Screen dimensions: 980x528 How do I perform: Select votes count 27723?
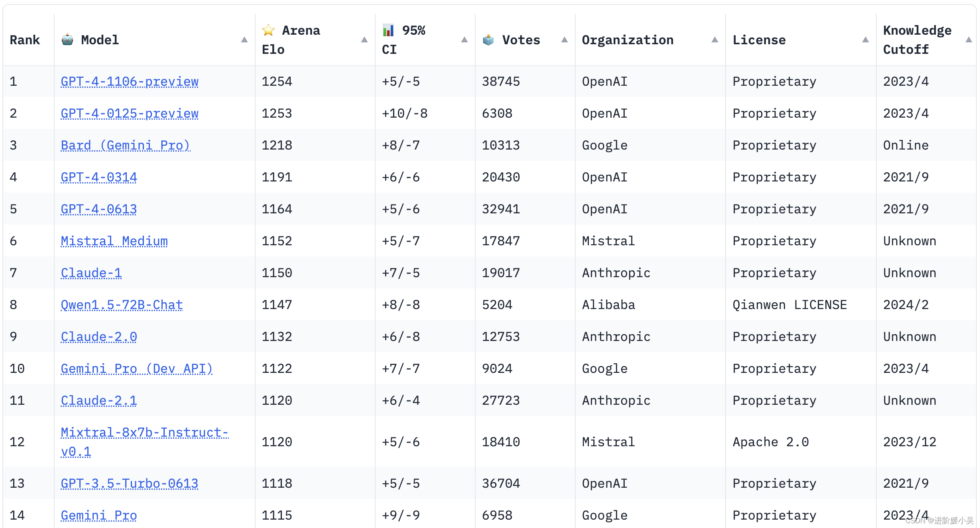click(501, 400)
